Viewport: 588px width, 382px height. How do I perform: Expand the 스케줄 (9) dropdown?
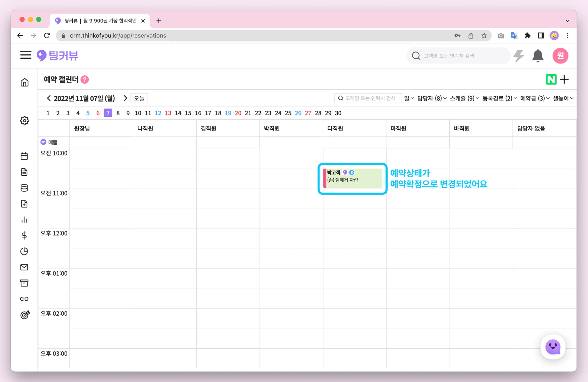coord(464,98)
